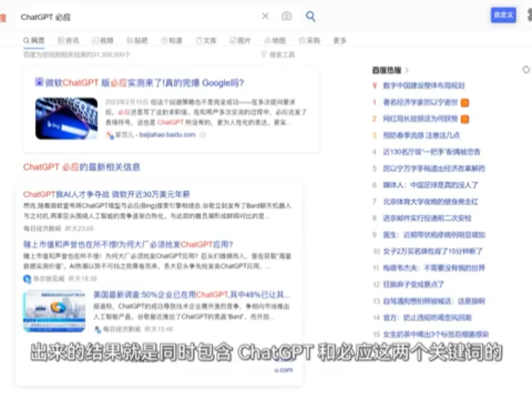Refresh the 百度热搜 list with the circular icon
The image size is (532, 399).
pyautogui.click(x=526, y=70)
